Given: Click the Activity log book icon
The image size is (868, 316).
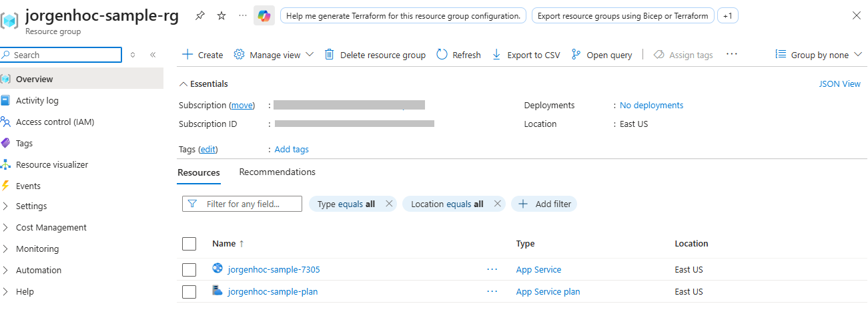Looking at the screenshot, I should (6, 100).
